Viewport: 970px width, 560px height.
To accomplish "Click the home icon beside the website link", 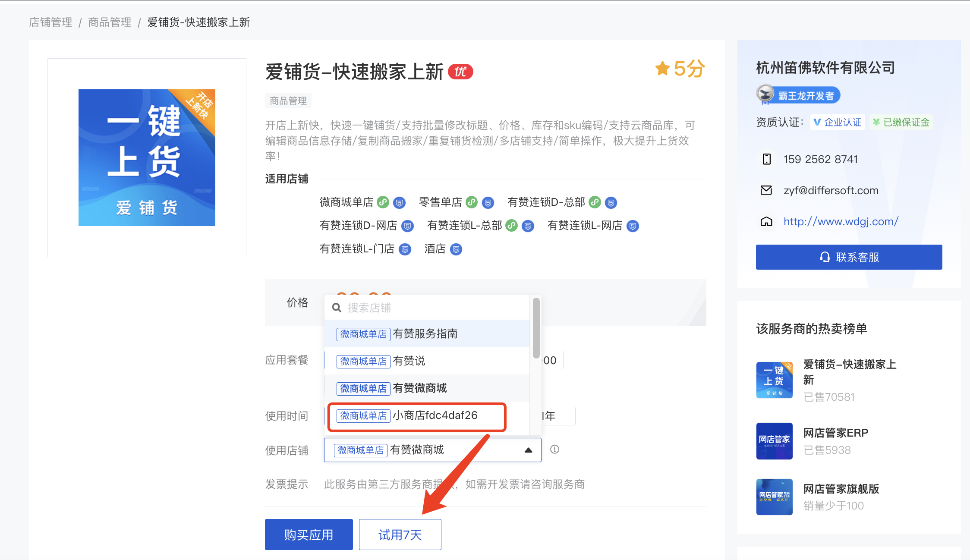I will click(766, 221).
